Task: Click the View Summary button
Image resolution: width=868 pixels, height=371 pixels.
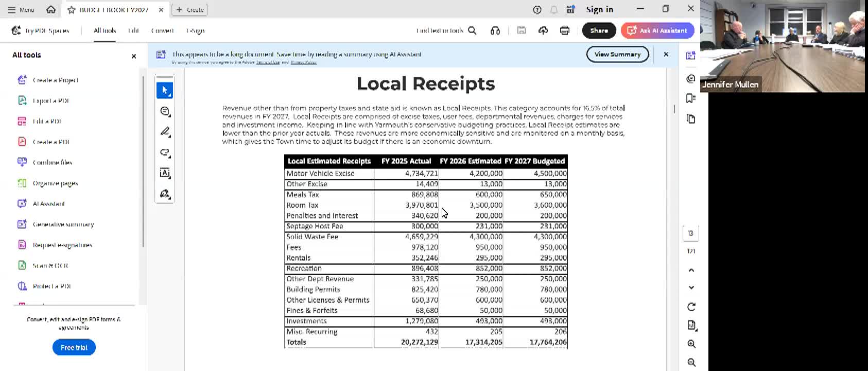Action: [617, 54]
